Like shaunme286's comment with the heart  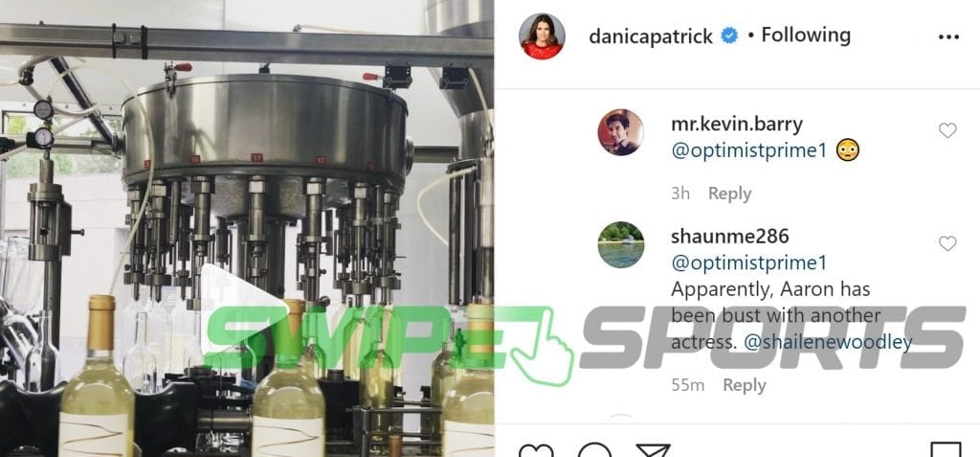[x=947, y=243]
